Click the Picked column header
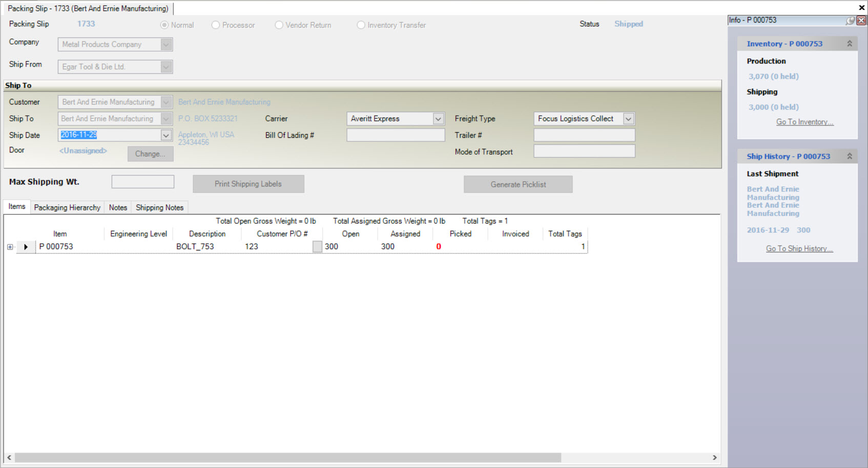Screen dimensions: 868x468 [460, 234]
